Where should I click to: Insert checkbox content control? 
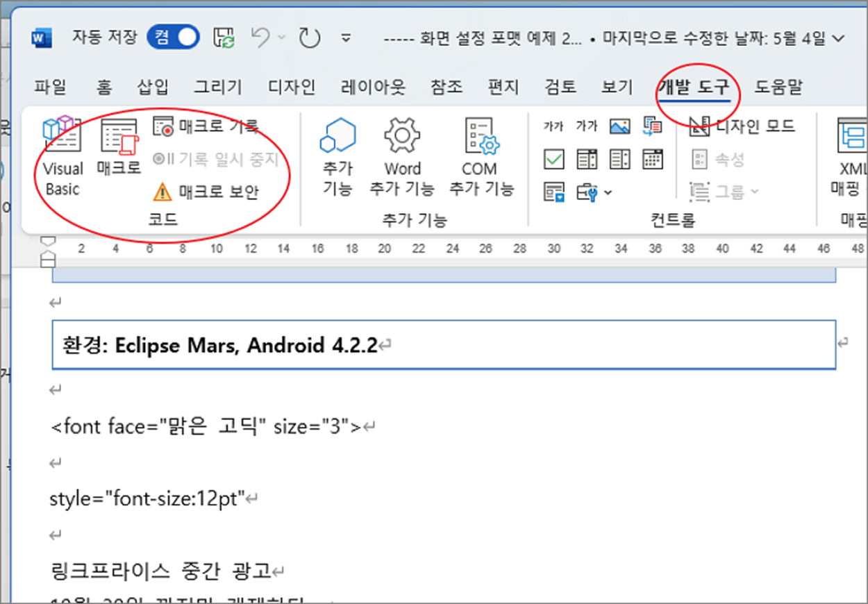tap(553, 160)
